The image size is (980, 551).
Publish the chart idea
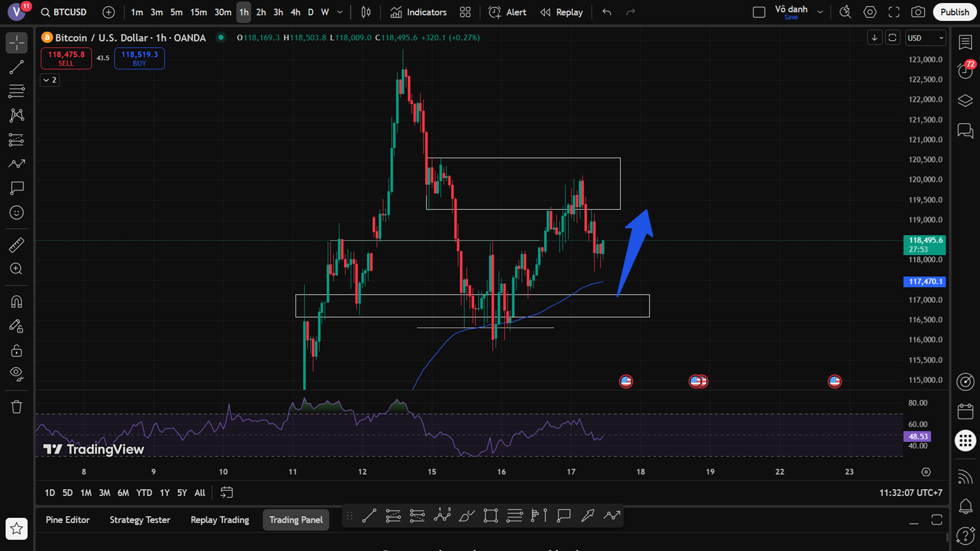coord(954,12)
